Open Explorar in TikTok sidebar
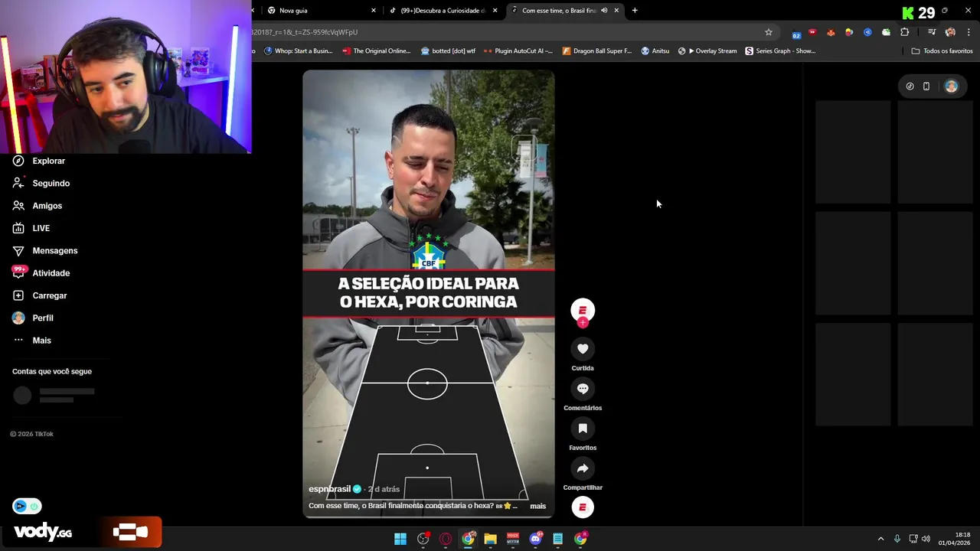980x551 pixels. tap(39, 161)
